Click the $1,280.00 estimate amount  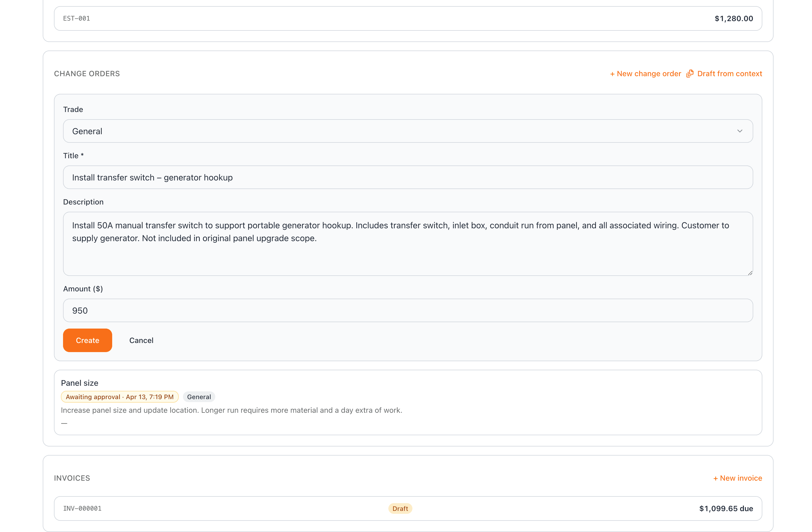point(733,18)
